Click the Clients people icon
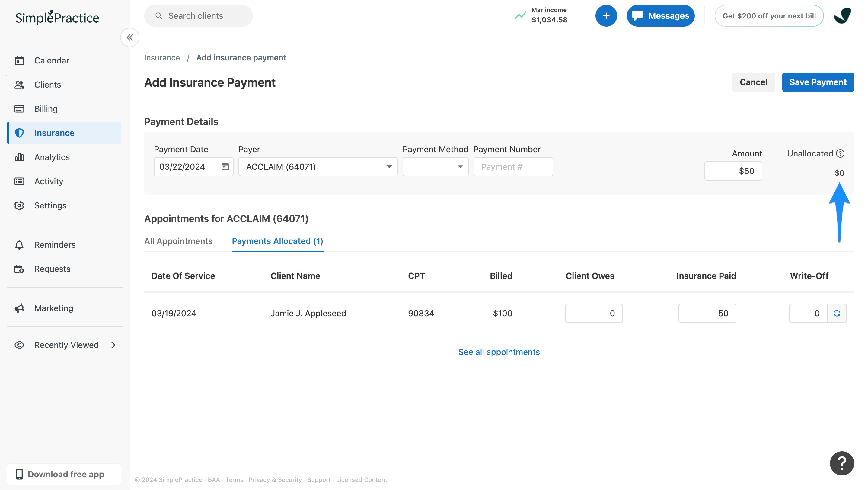The image size is (868, 490). [x=19, y=85]
